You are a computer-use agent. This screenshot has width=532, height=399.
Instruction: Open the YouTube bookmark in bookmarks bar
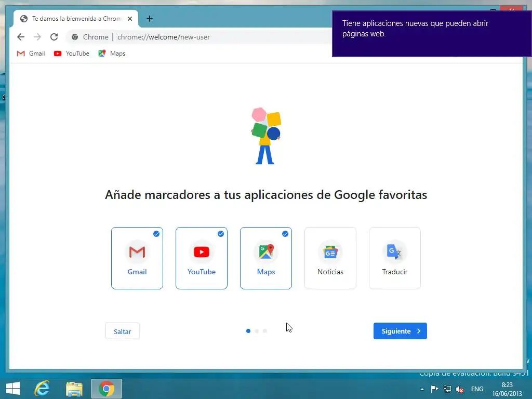tap(72, 54)
